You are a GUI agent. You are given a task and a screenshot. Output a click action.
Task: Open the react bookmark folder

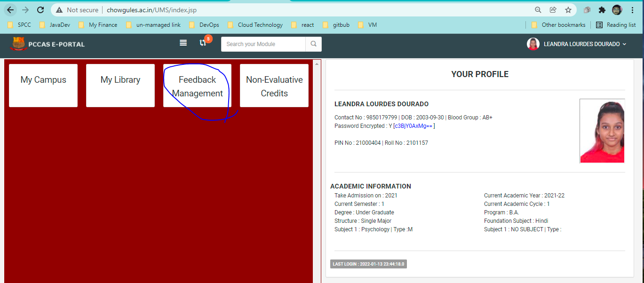tap(303, 25)
